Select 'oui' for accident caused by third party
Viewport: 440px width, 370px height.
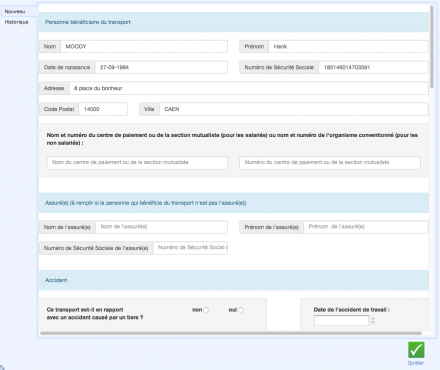241,310
